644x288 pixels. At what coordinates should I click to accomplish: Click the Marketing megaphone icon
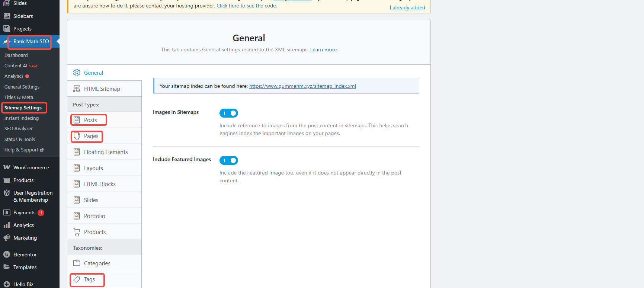7,238
